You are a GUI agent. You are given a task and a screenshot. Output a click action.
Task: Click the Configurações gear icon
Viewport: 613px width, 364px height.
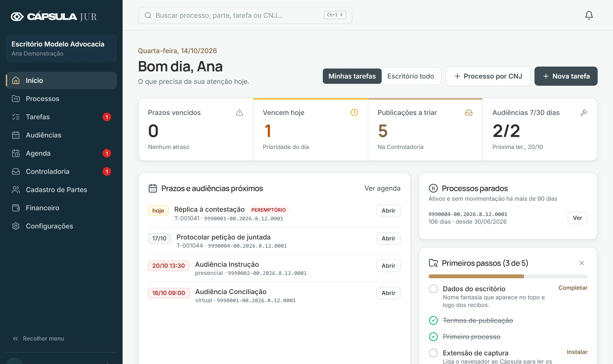[x=16, y=226]
